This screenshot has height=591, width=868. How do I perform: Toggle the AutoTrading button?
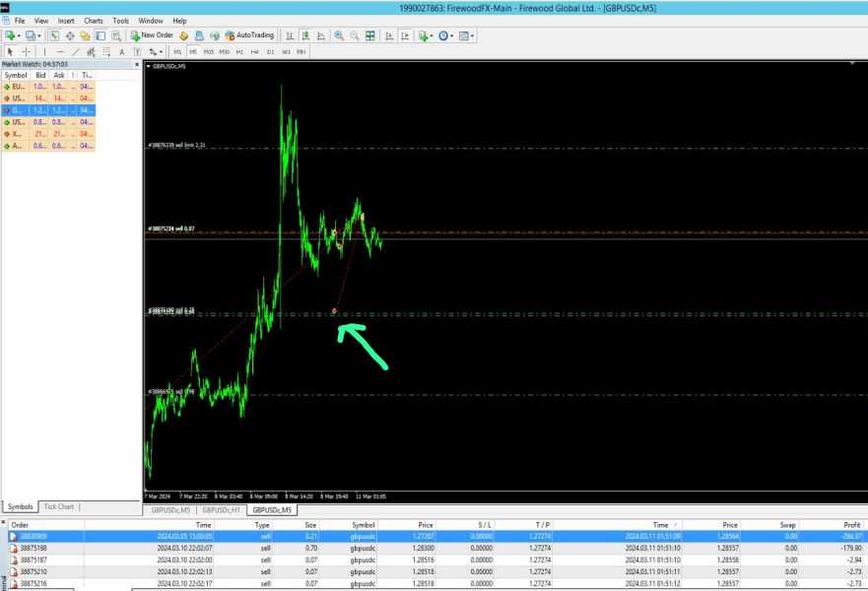pyautogui.click(x=249, y=35)
